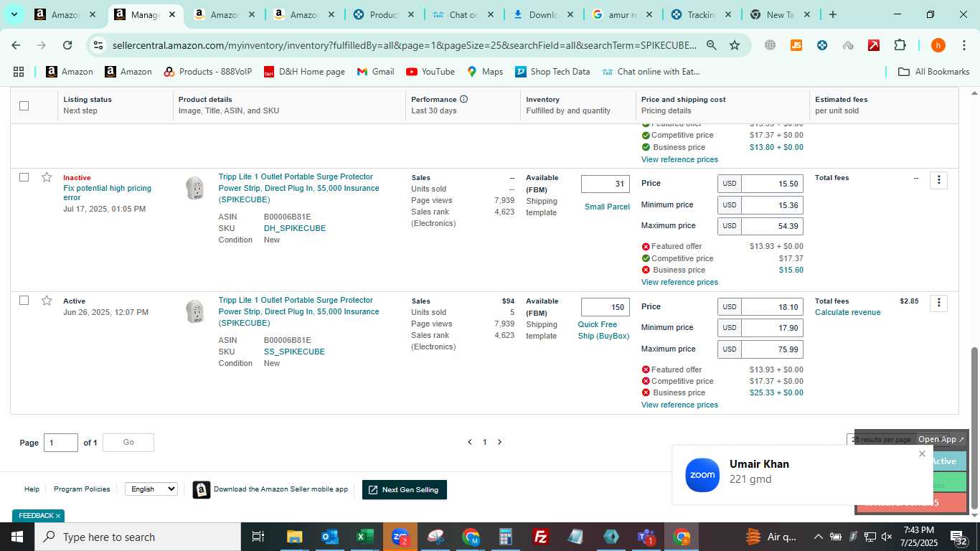View reference prices for SS_SPIKECUBE listing

click(679, 405)
